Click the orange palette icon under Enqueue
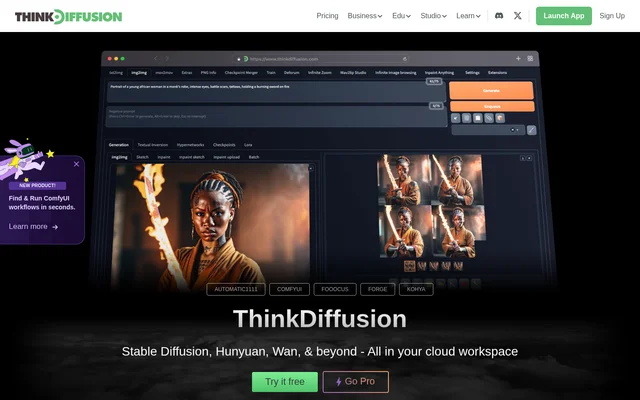 pos(500,118)
